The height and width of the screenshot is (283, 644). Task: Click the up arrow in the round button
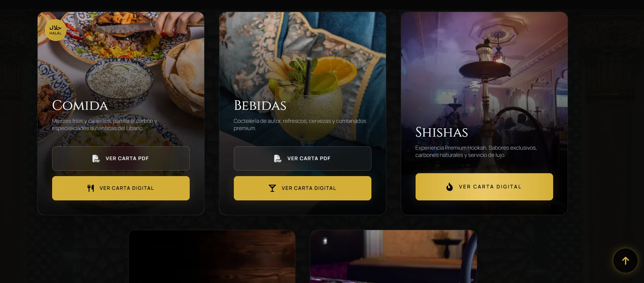click(626, 261)
